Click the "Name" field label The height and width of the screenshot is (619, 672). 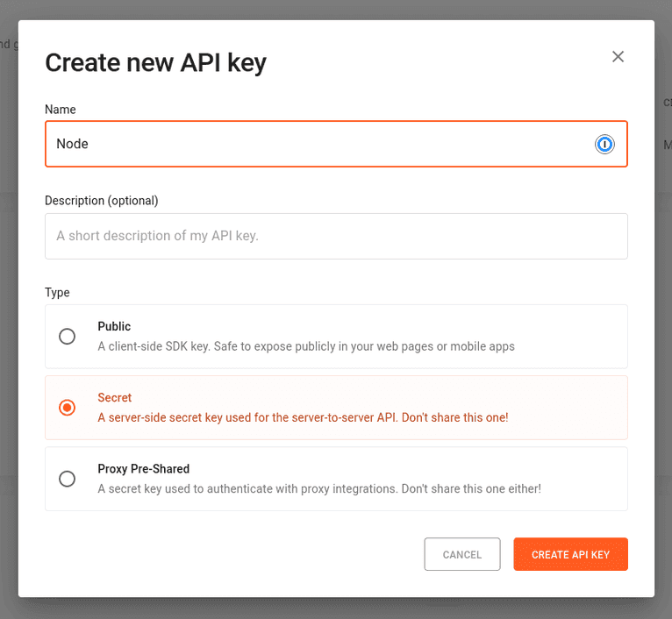point(61,110)
